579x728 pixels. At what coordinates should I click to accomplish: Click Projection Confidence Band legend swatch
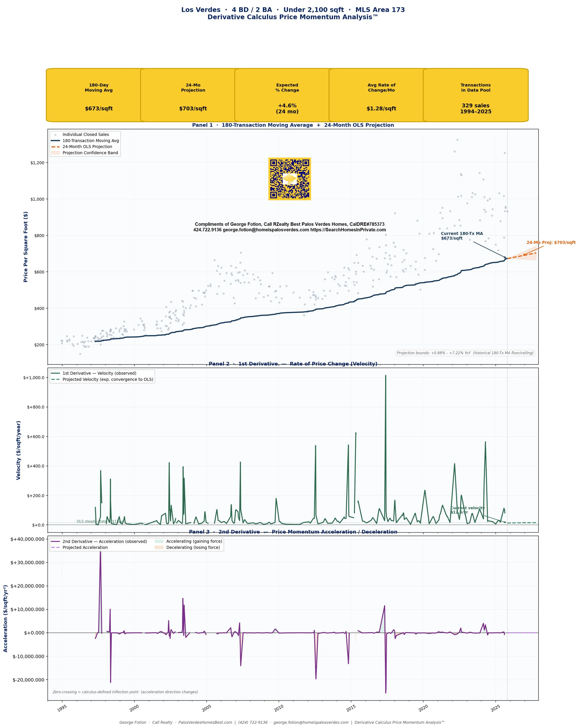coord(55,153)
